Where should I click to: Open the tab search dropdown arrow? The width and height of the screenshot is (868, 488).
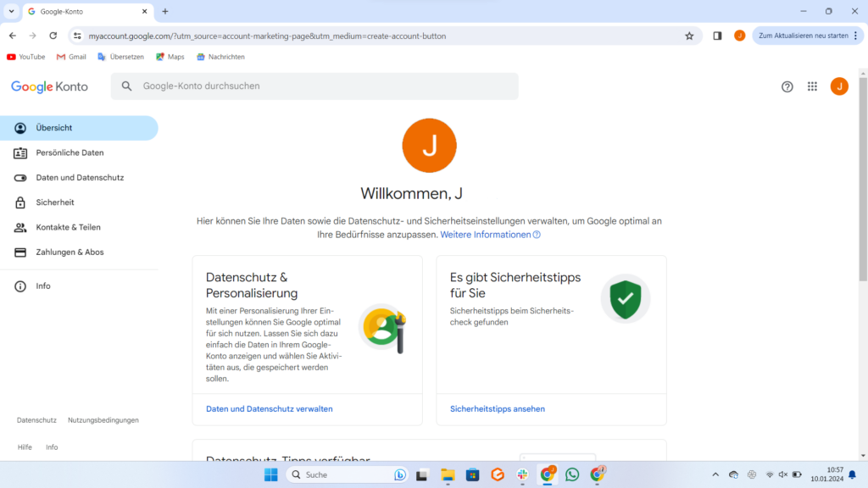pos(11,11)
